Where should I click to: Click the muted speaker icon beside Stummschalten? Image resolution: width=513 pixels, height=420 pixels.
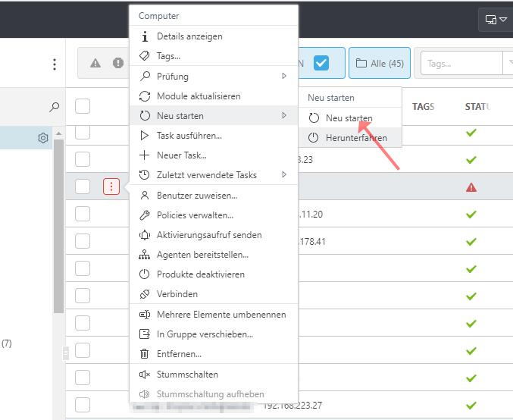pyautogui.click(x=144, y=375)
